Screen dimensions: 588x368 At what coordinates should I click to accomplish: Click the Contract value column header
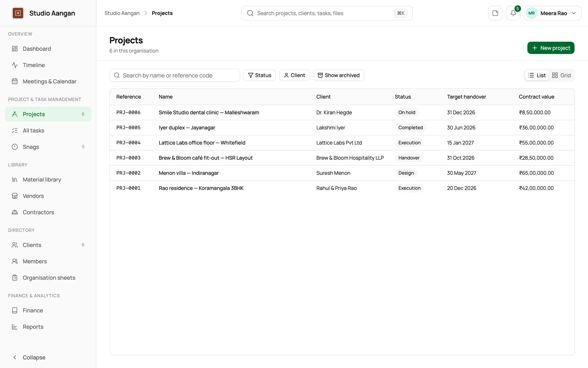coord(536,97)
